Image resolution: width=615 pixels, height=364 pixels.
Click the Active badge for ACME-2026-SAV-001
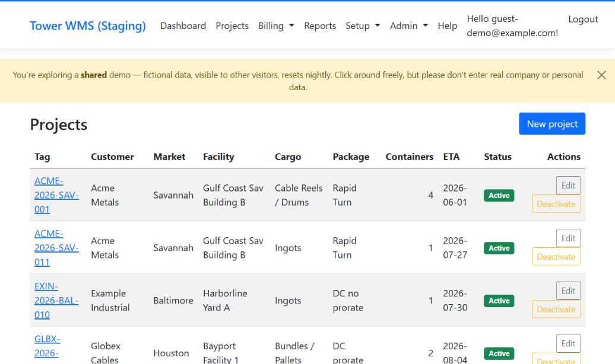click(x=499, y=195)
